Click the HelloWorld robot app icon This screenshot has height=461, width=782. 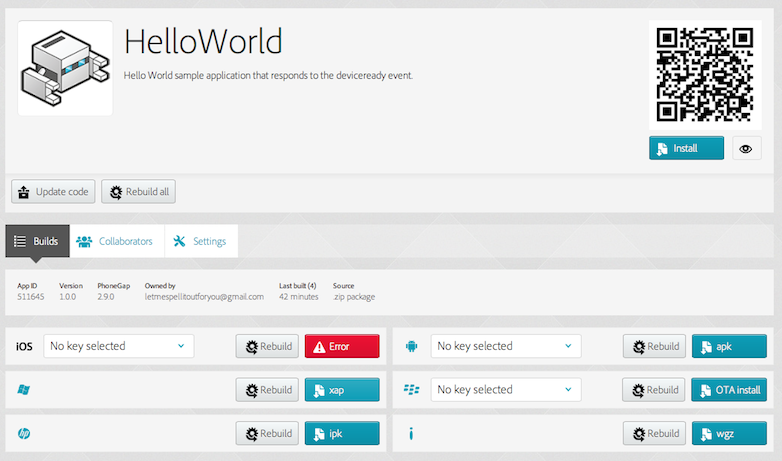[65, 68]
